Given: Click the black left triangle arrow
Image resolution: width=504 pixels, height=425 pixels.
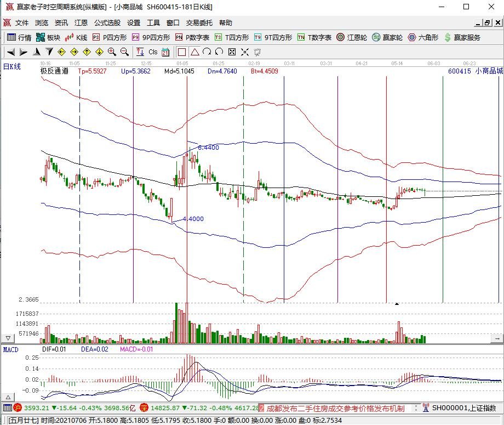Looking at the screenshot, I should click(x=10, y=52).
